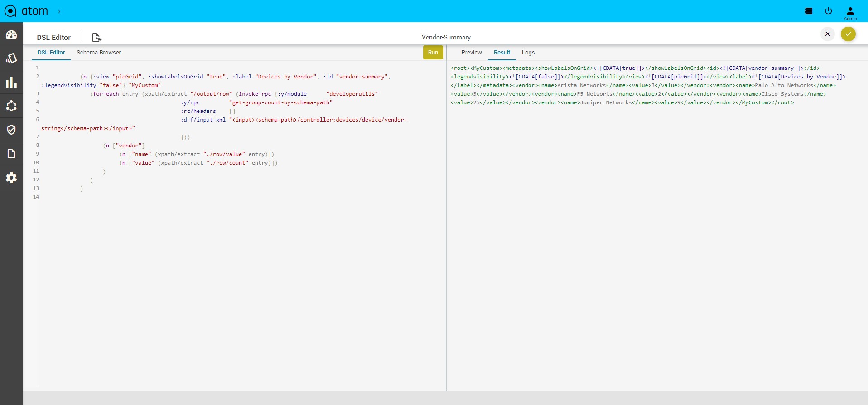Click the Atom logo icon
Image resolution: width=868 pixels, height=405 pixels.
(x=10, y=11)
